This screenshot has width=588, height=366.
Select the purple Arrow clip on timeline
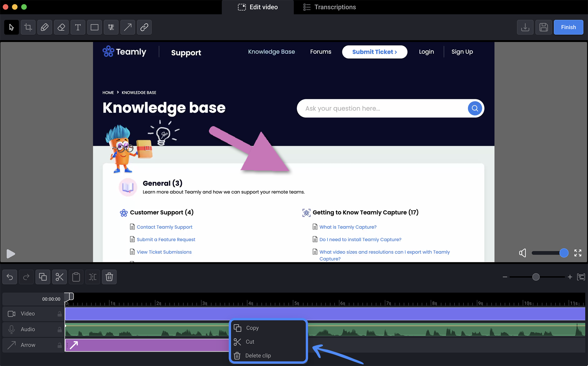147,345
